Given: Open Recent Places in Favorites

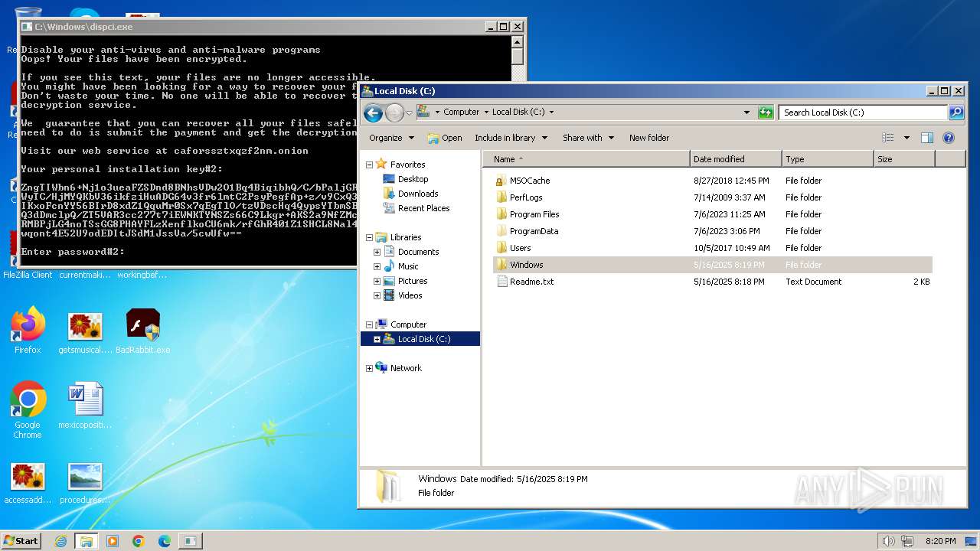Looking at the screenshot, I should (x=423, y=208).
